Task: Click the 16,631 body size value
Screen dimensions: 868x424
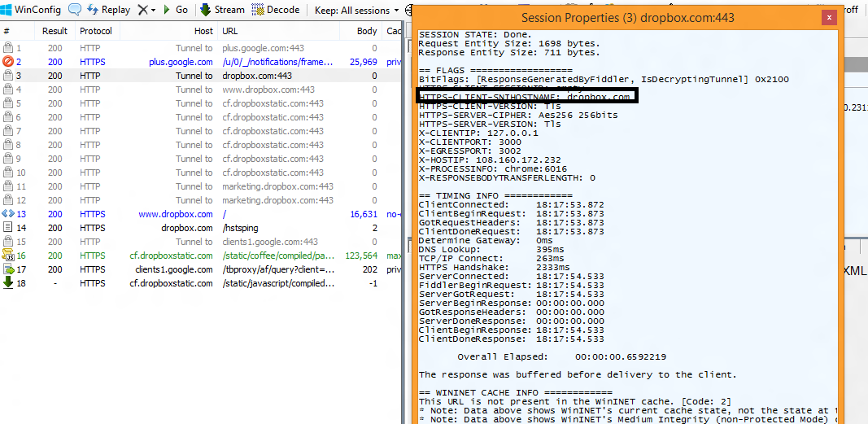Action: [363, 214]
